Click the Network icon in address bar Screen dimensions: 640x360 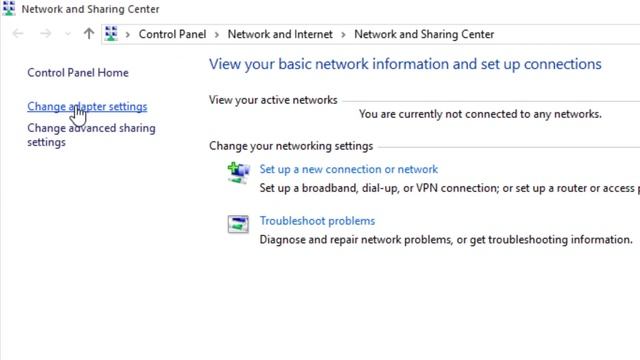(111, 34)
